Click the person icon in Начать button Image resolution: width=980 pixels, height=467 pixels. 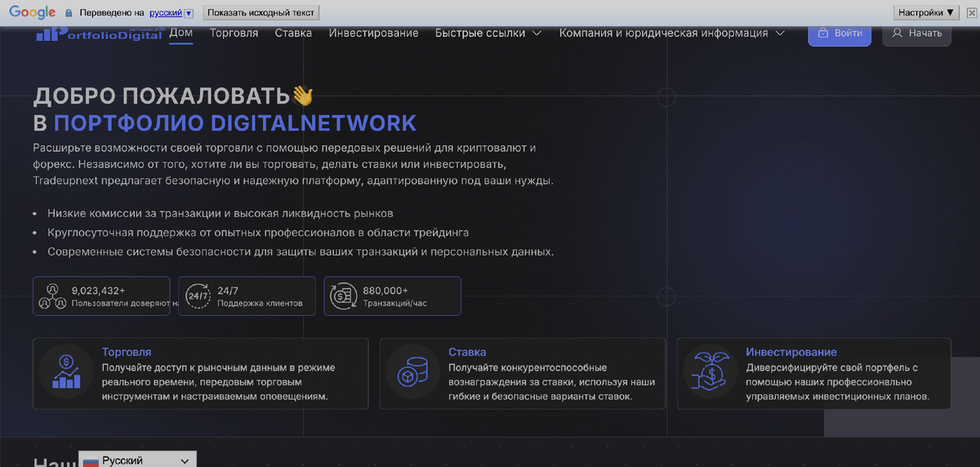coord(898,33)
